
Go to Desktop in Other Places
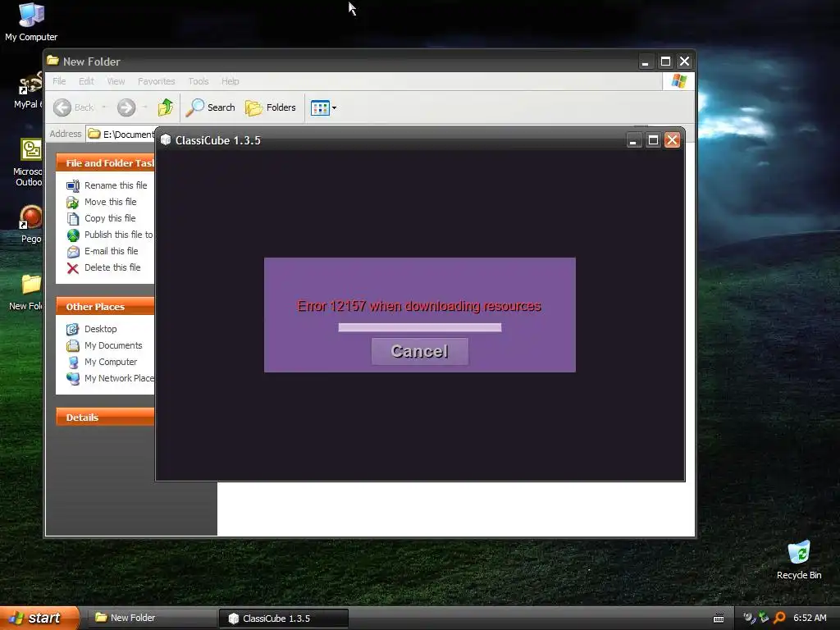coord(100,329)
